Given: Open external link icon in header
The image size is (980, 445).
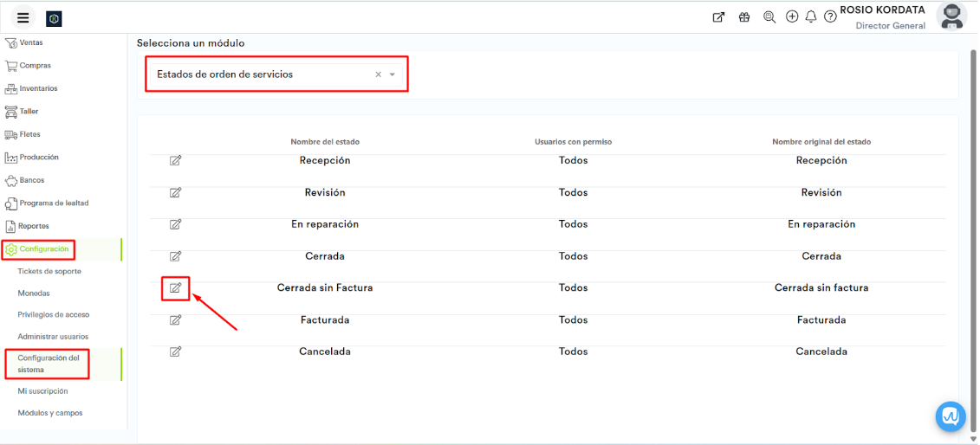Looking at the screenshot, I should pyautogui.click(x=718, y=17).
